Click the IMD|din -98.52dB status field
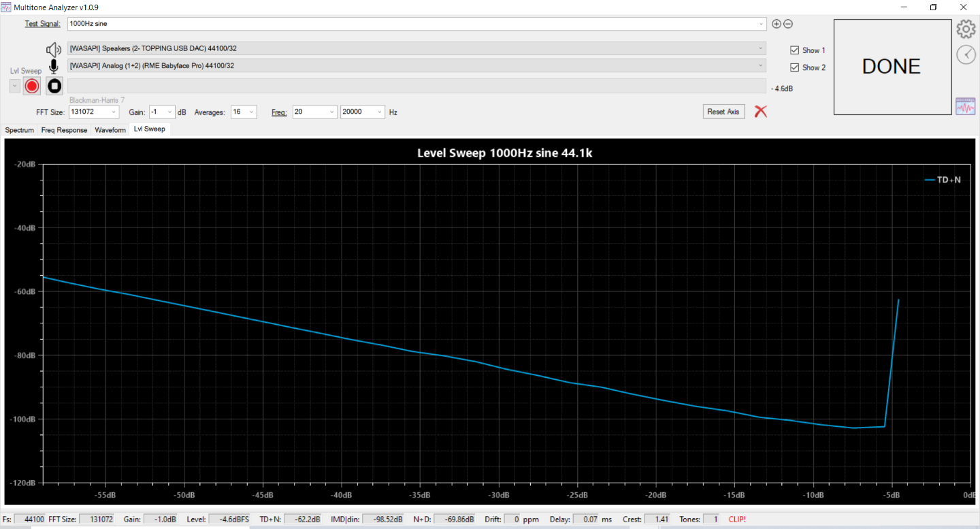 (383, 519)
